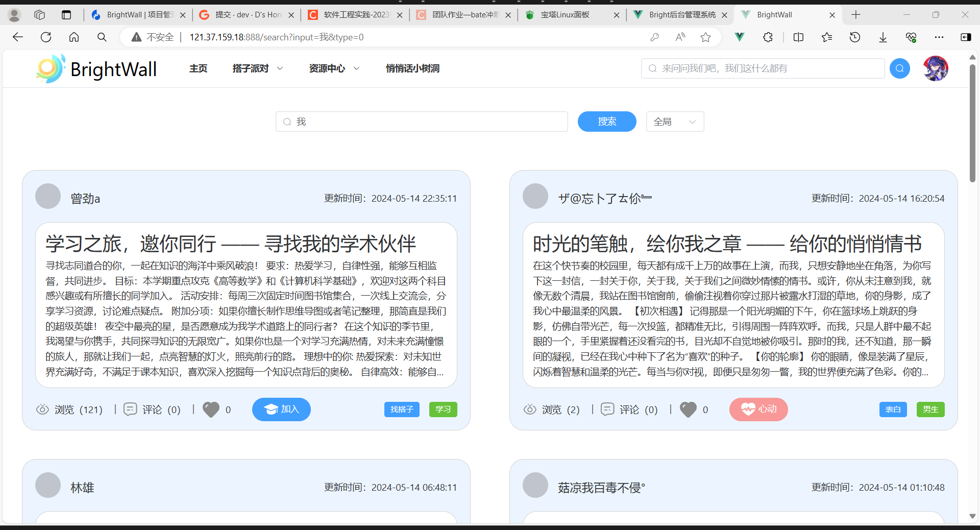Open browser extensions puzzle icon
980x530 pixels.
click(768, 37)
